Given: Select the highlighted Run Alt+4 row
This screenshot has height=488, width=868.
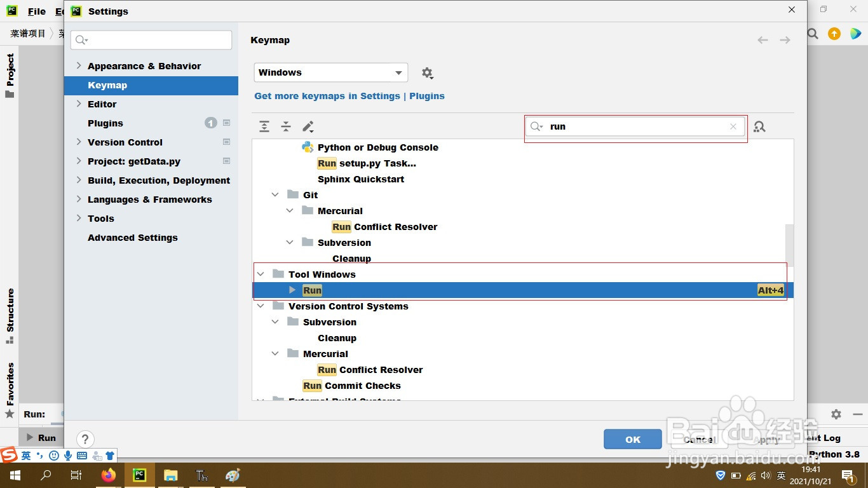Looking at the screenshot, I should click(x=523, y=290).
